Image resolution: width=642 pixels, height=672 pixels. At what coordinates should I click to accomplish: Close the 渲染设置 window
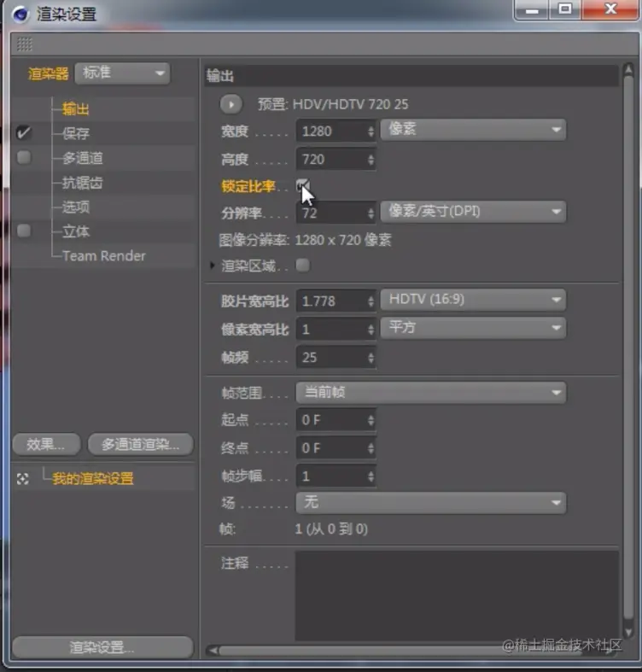point(610,9)
